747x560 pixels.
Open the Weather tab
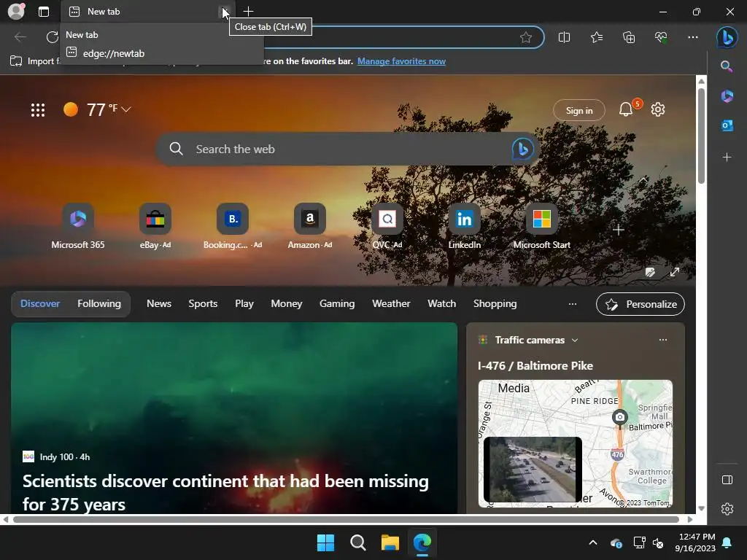[391, 303]
